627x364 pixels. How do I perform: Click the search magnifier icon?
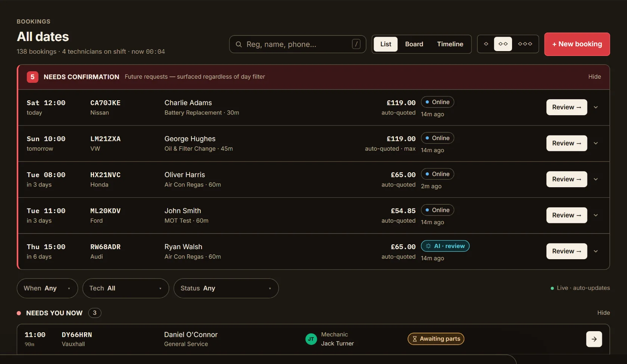click(238, 44)
